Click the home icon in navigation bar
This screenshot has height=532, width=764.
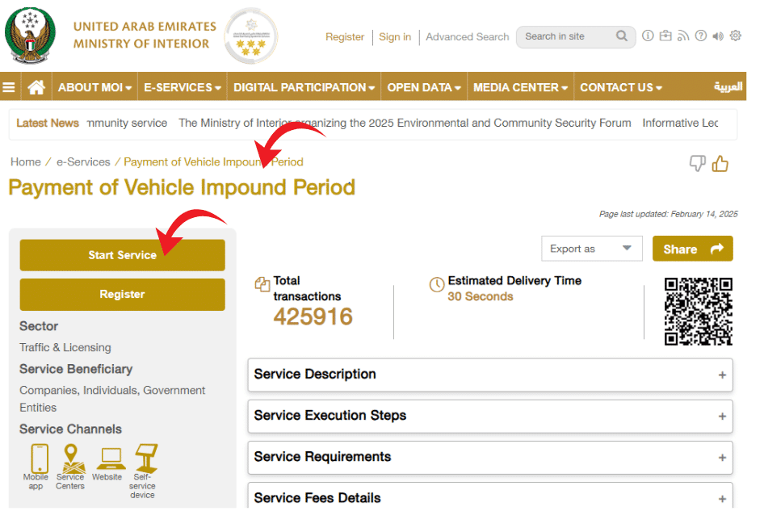point(36,87)
